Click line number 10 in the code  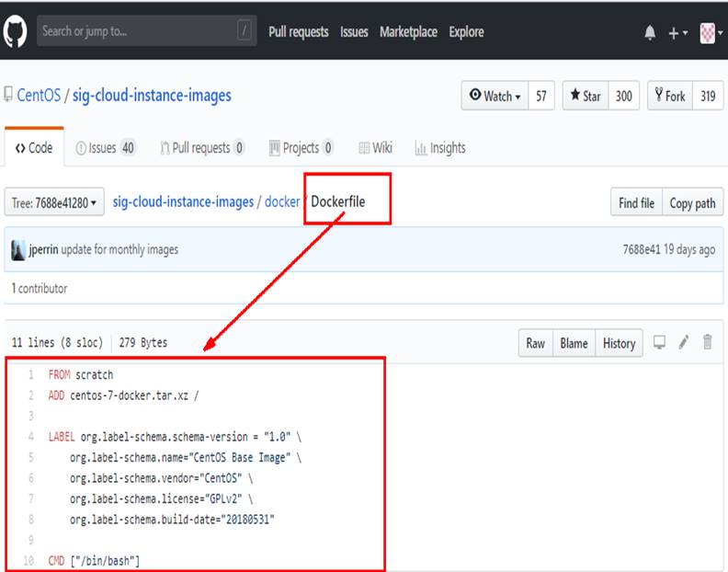pyautogui.click(x=28, y=560)
